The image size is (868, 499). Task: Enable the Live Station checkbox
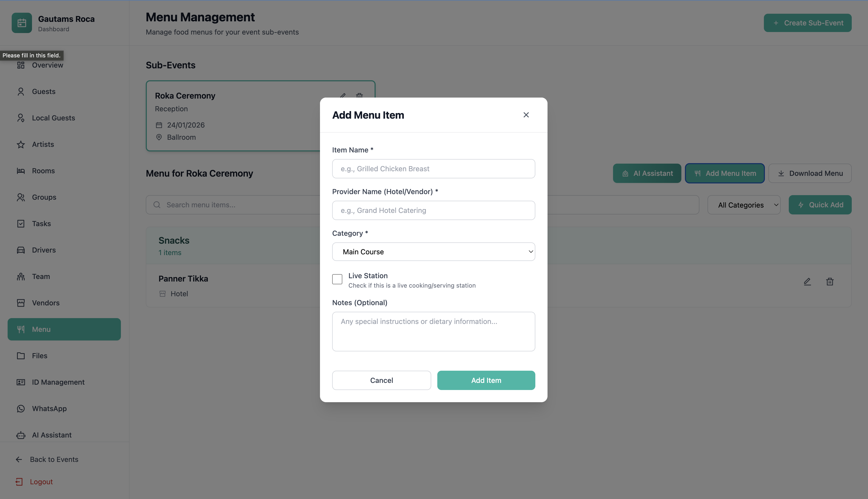337,279
